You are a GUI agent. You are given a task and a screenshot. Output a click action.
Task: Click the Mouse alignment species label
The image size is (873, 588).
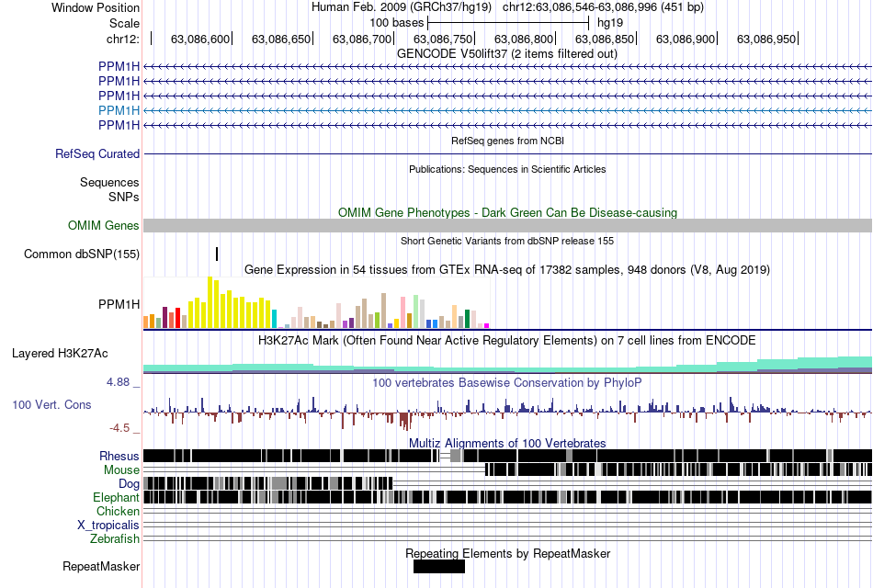pyautogui.click(x=121, y=470)
